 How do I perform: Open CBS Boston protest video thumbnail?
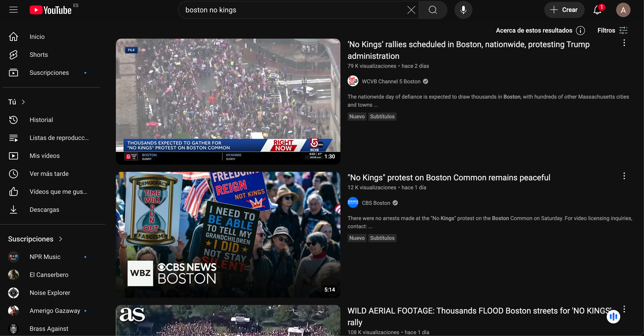(228, 234)
